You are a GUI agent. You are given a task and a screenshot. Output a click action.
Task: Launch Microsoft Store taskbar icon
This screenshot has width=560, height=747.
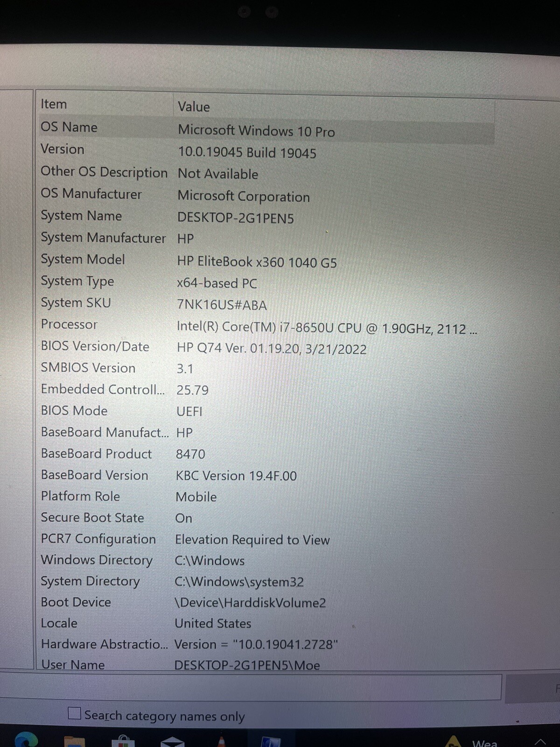tap(123, 741)
